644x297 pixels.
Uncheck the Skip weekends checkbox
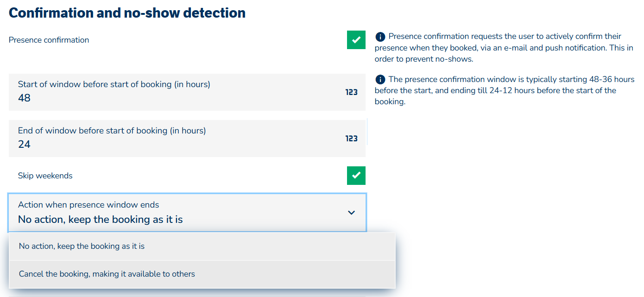[x=356, y=176]
